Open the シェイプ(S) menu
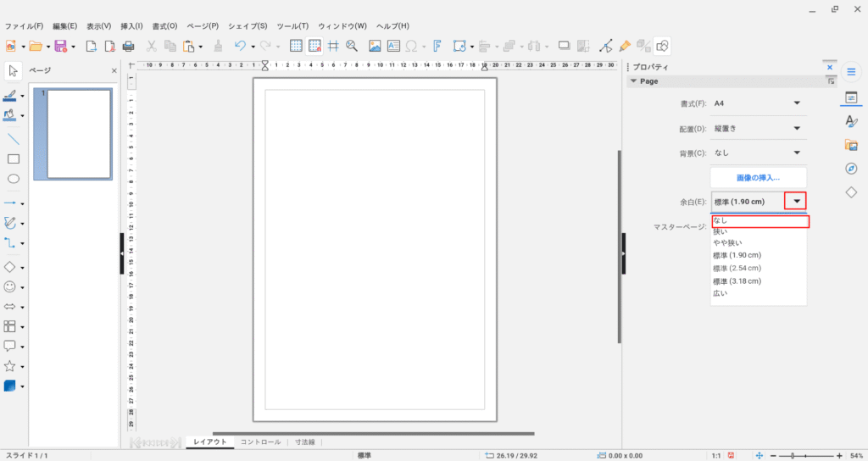The height and width of the screenshot is (461, 868). (x=248, y=26)
